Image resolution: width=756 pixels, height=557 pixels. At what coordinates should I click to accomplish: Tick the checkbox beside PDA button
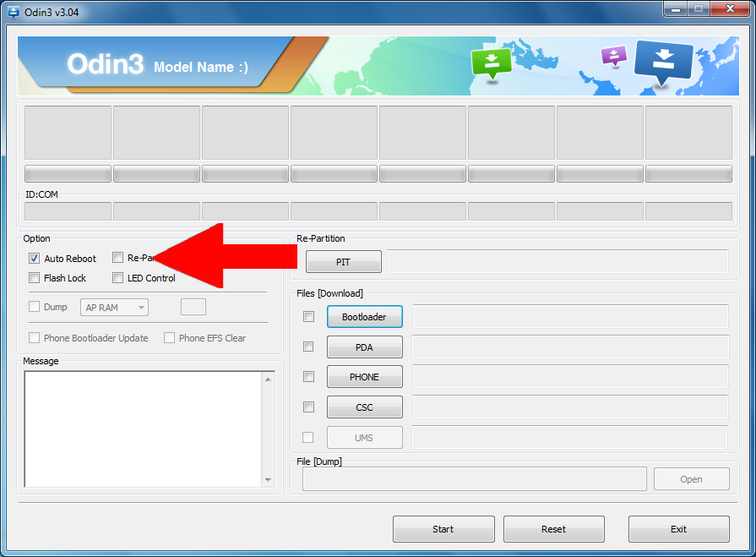pyautogui.click(x=308, y=347)
